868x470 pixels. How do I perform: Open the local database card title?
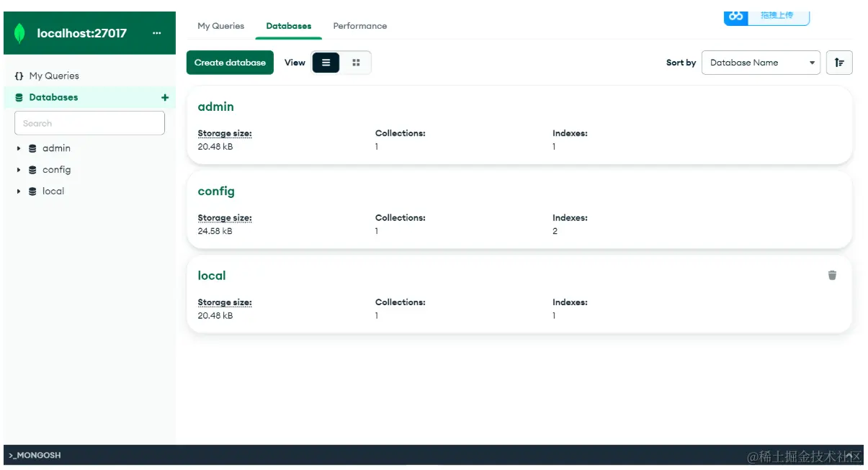pyautogui.click(x=212, y=276)
